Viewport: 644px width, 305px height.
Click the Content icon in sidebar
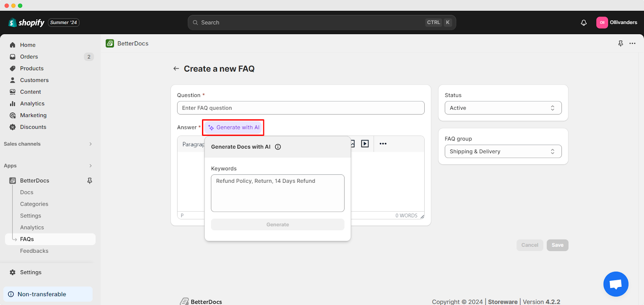tap(12, 92)
